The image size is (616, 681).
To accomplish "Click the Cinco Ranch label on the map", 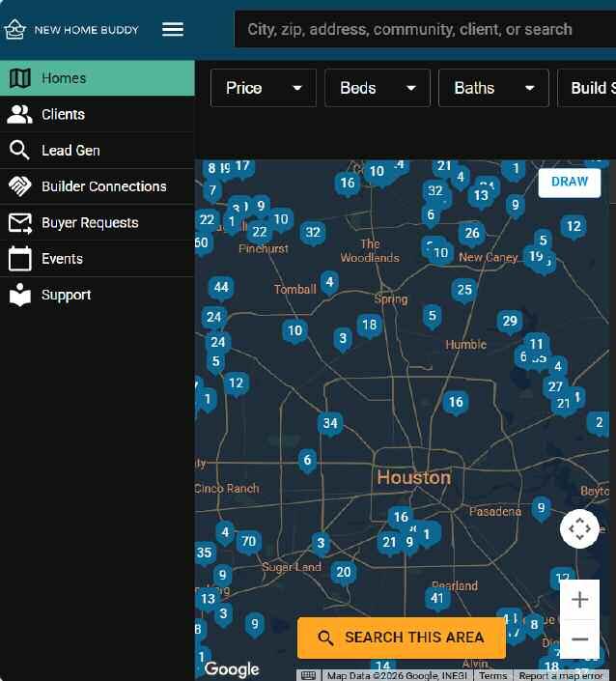I will click(227, 489).
